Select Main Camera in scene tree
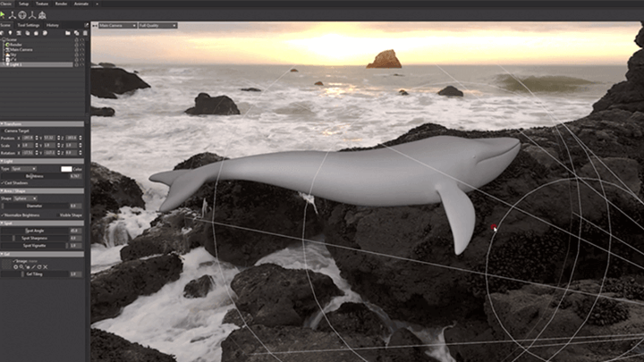This screenshot has height=362, width=644. 21,50
